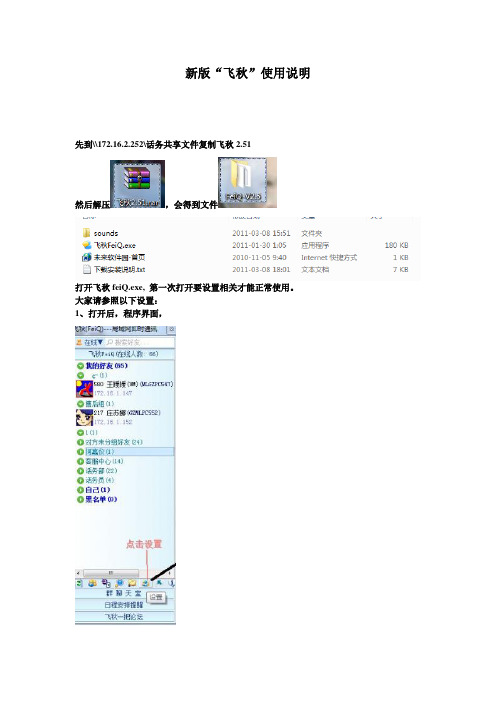This screenshot has width=496, height=702.
Task: Click the Internet 快捷方式 type cell
Action: [329, 257]
